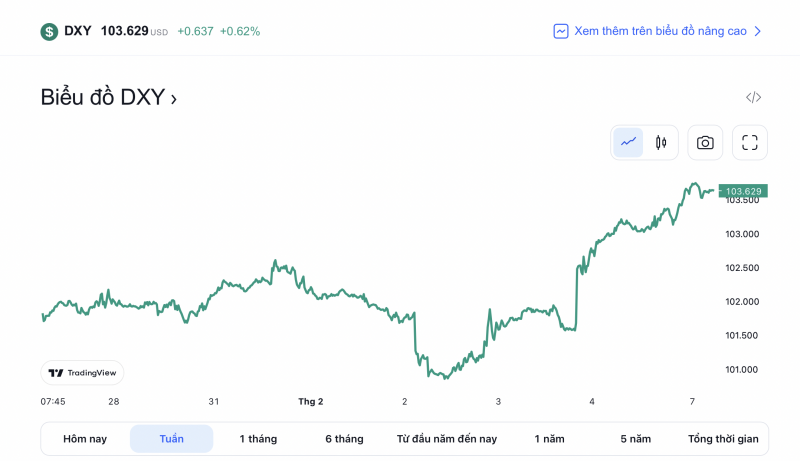
Task: Click the advanced chart icon in link
Action: [x=561, y=31]
